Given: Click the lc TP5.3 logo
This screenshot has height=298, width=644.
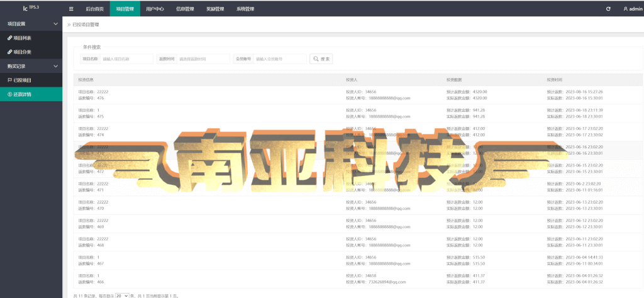Looking at the screenshot, I should tap(31, 8).
